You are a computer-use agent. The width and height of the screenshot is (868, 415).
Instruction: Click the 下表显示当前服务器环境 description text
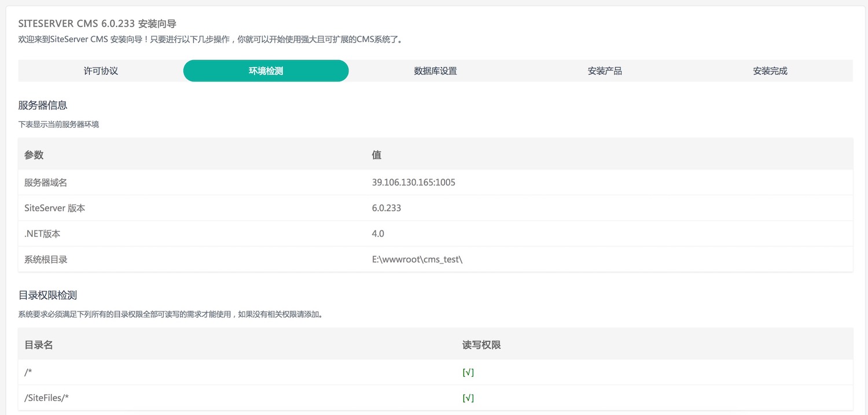click(58, 124)
